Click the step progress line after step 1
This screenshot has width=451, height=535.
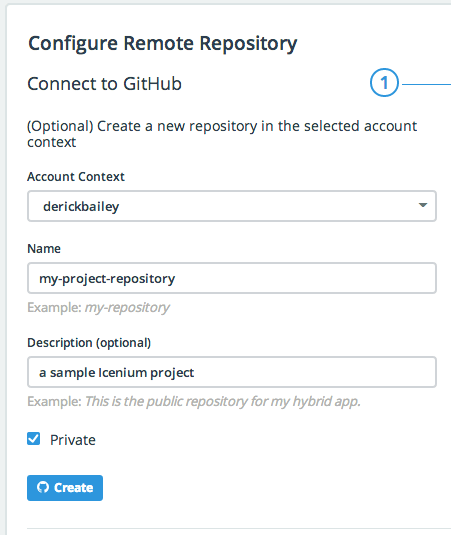point(426,84)
